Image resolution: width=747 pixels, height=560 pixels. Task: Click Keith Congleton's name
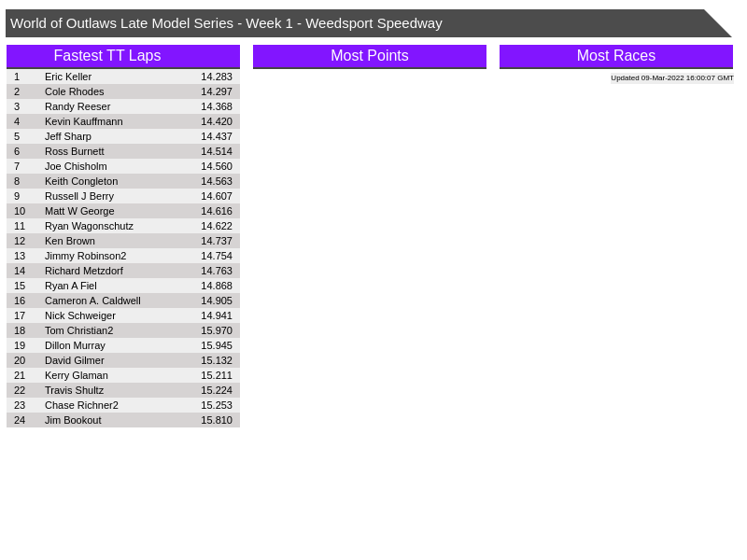tap(81, 181)
